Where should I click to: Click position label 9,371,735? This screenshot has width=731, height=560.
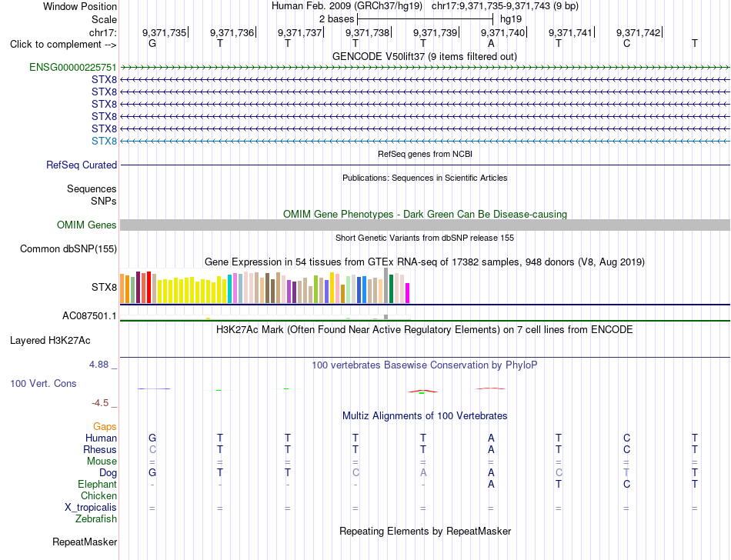(164, 32)
